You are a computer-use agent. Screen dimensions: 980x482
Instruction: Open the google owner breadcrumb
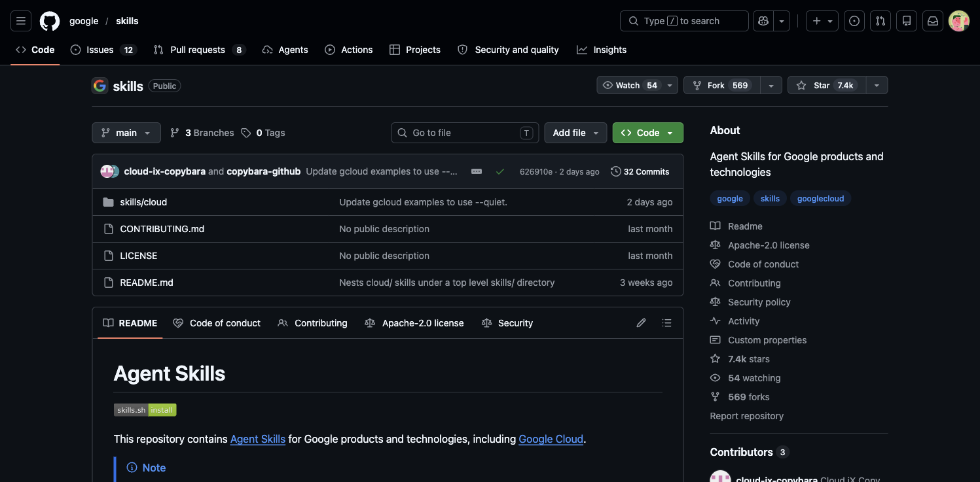coord(84,21)
